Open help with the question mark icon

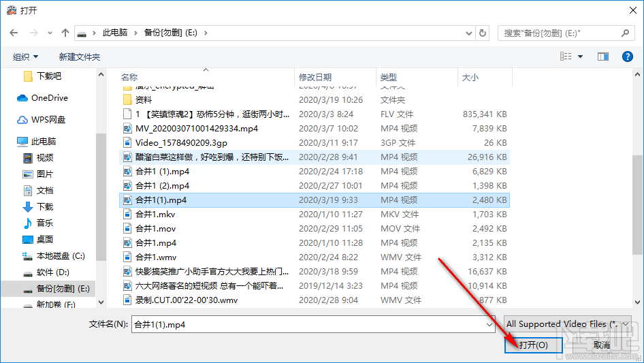click(627, 57)
